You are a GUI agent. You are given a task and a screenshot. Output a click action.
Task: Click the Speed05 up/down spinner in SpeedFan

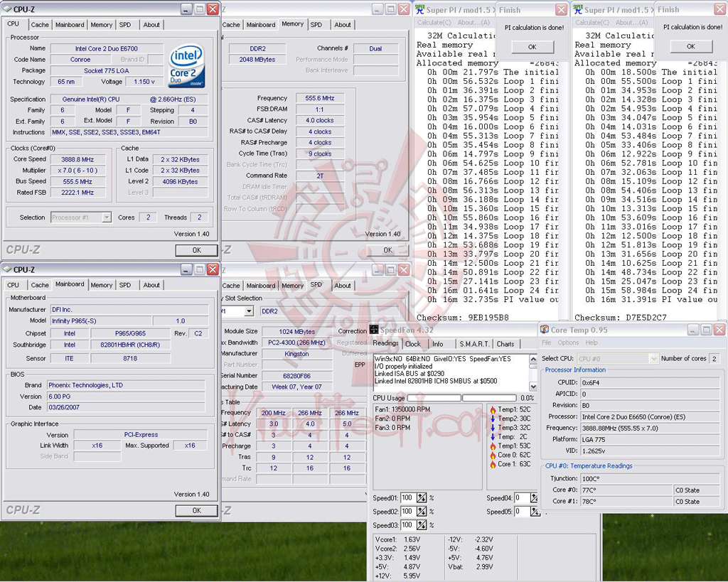(x=535, y=512)
